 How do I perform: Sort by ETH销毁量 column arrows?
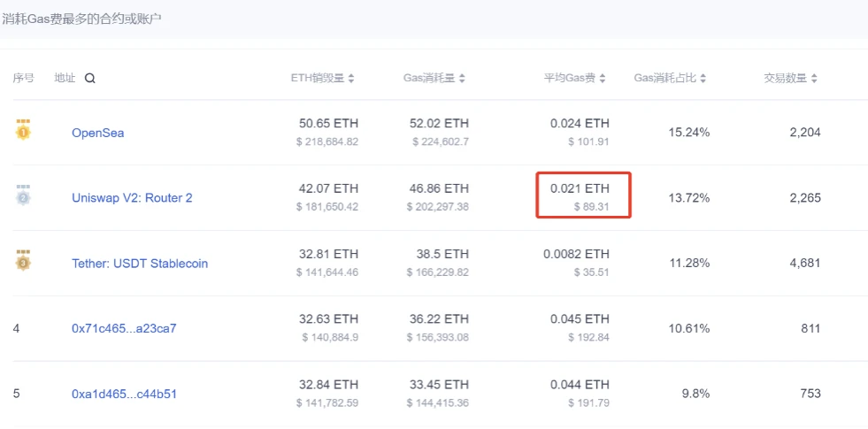(351, 79)
